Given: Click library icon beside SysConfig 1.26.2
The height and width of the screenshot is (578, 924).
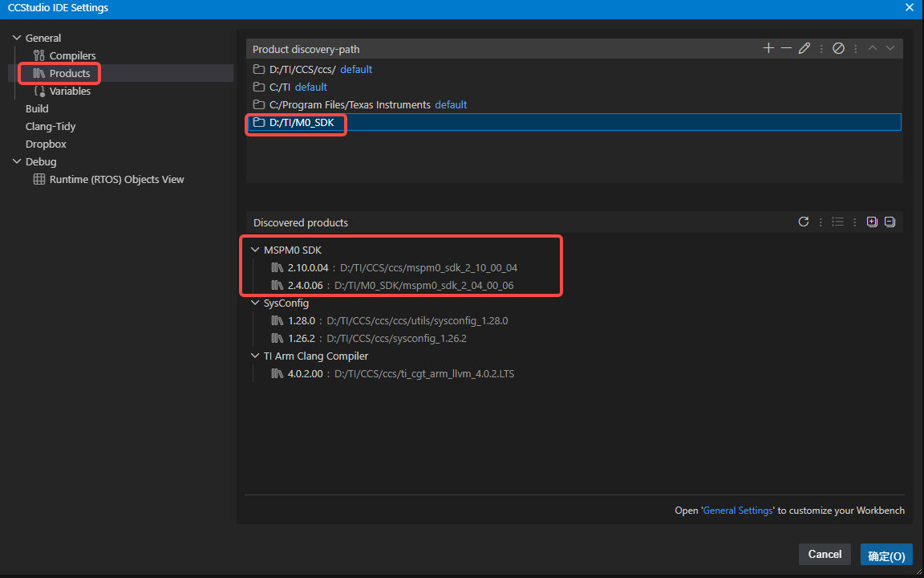Looking at the screenshot, I should click(x=278, y=339).
